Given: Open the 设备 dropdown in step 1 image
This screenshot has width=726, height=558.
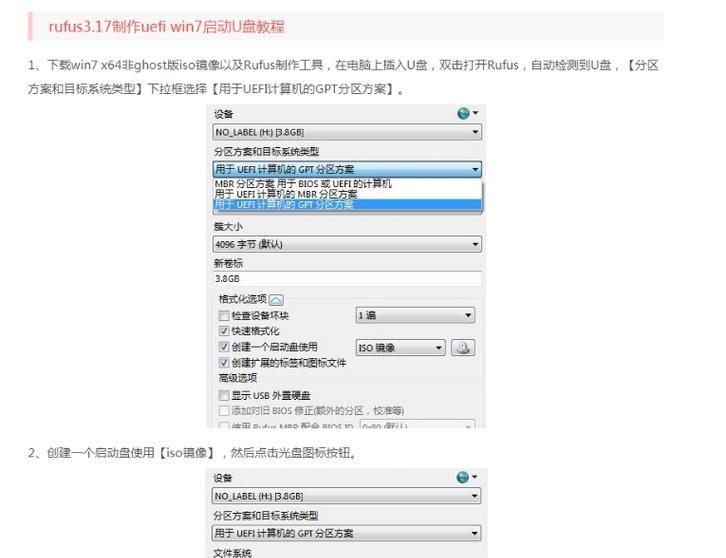Looking at the screenshot, I should [347, 132].
